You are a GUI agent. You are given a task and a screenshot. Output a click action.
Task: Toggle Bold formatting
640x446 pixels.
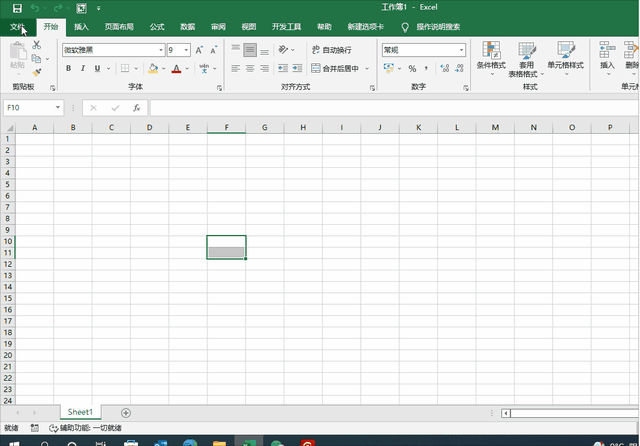tap(69, 68)
